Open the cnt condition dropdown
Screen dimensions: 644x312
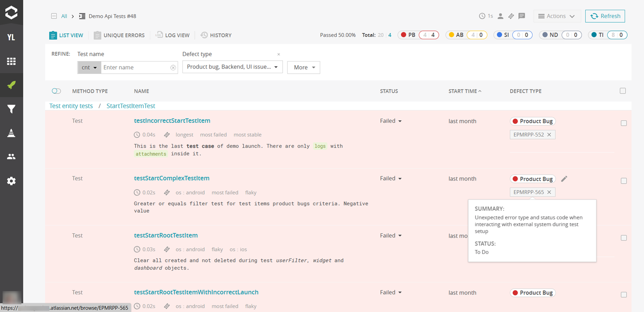[x=89, y=68]
